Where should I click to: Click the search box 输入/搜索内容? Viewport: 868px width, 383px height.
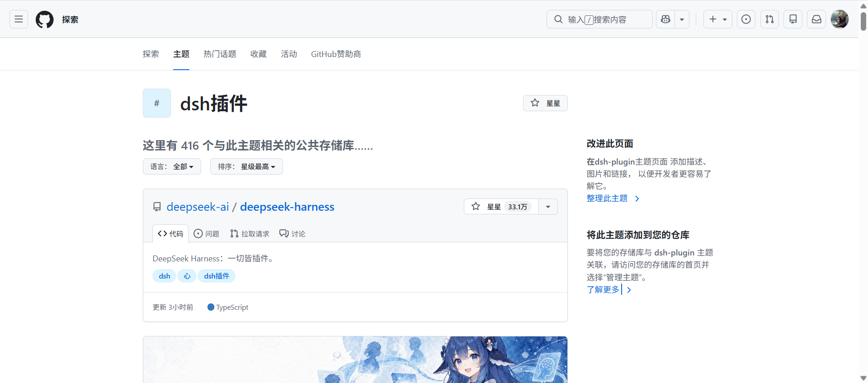tap(599, 19)
